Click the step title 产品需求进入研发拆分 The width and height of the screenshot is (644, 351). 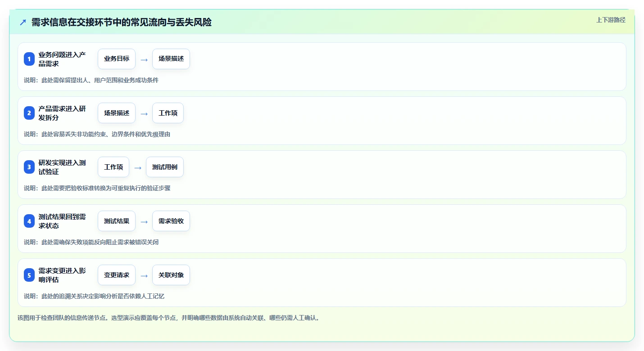coord(62,113)
